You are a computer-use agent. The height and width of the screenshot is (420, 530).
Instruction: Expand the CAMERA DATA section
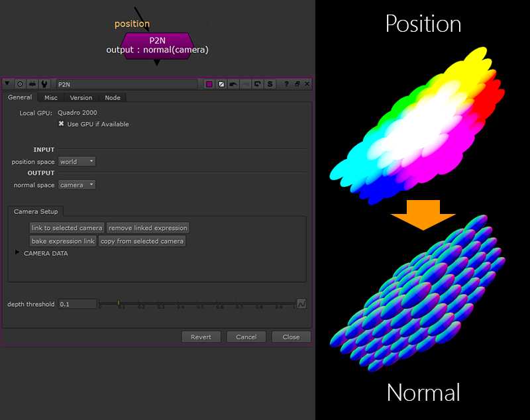pyautogui.click(x=17, y=253)
